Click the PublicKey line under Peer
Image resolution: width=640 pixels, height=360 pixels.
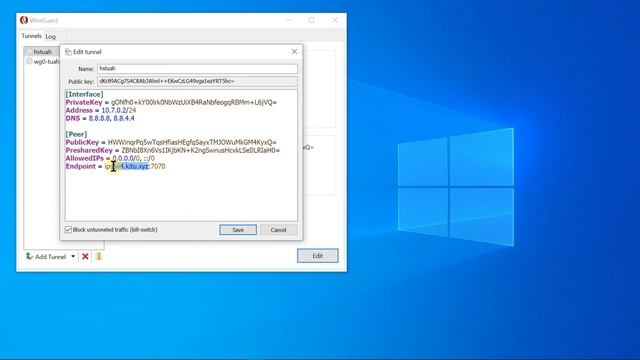tap(171, 142)
